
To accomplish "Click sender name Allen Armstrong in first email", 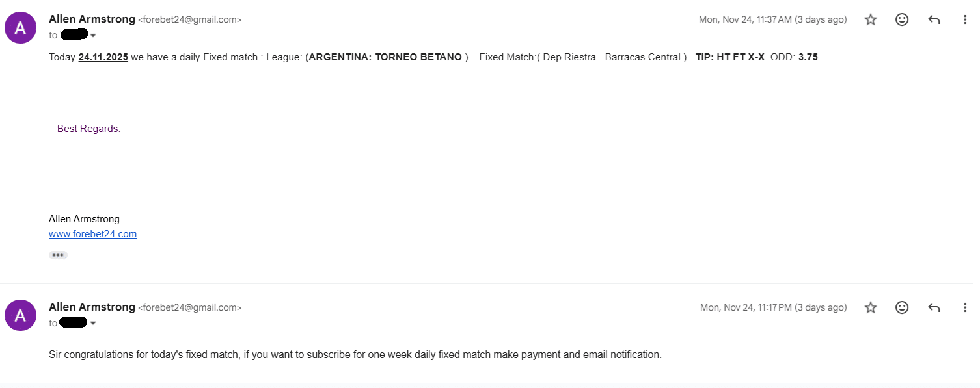I will (92, 19).
